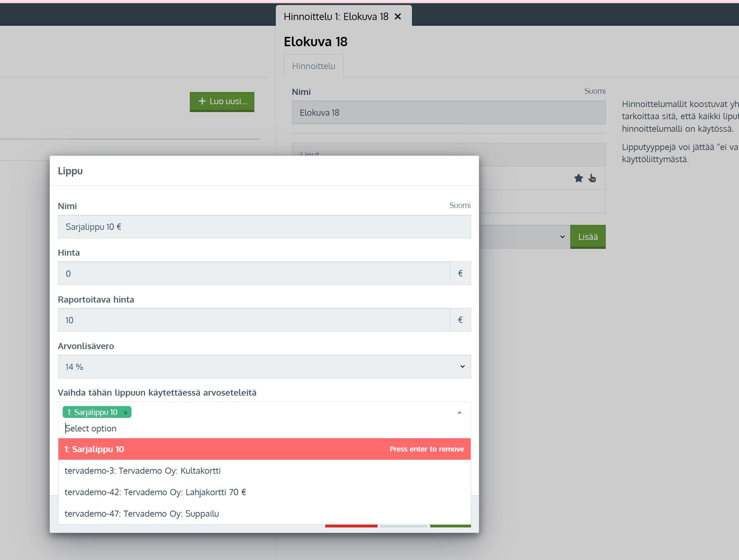Click the star icon in ticket row

click(x=579, y=178)
